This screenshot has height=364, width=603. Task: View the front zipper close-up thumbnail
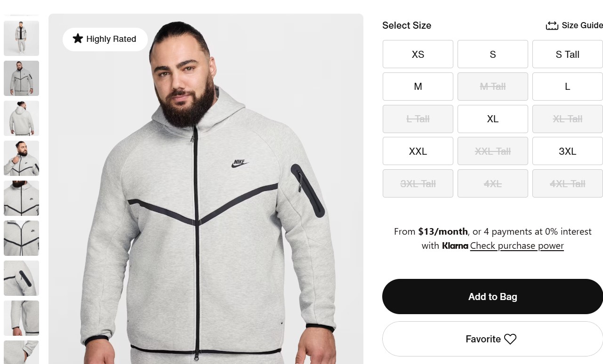coord(21,238)
